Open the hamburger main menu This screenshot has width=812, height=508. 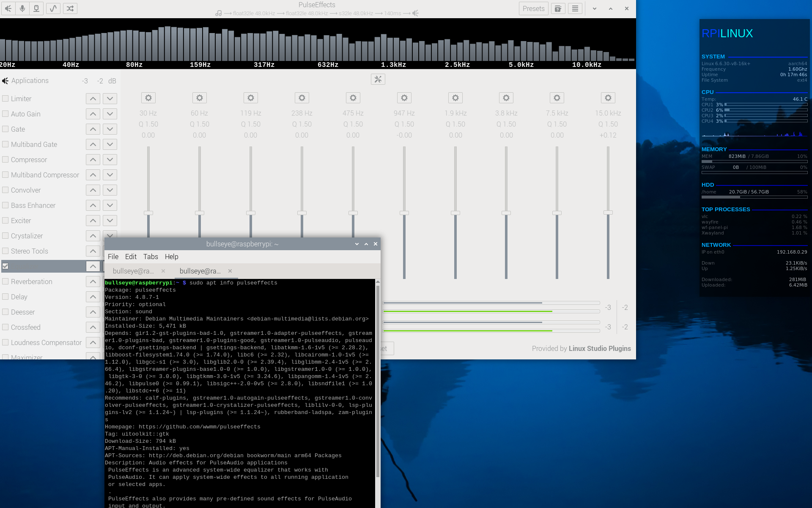pyautogui.click(x=575, y=8)
